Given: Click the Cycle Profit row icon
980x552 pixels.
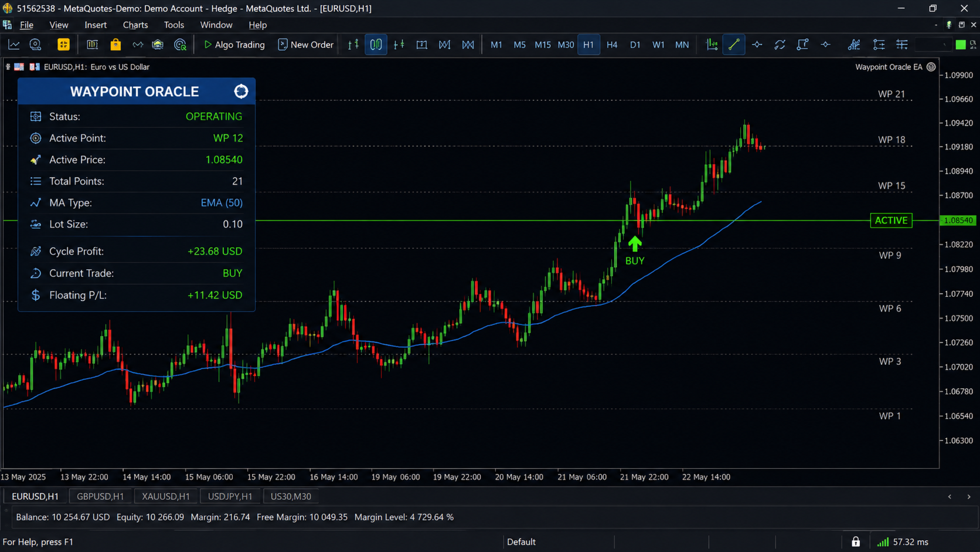Looking at the screenshot, I should coord(36,251).
